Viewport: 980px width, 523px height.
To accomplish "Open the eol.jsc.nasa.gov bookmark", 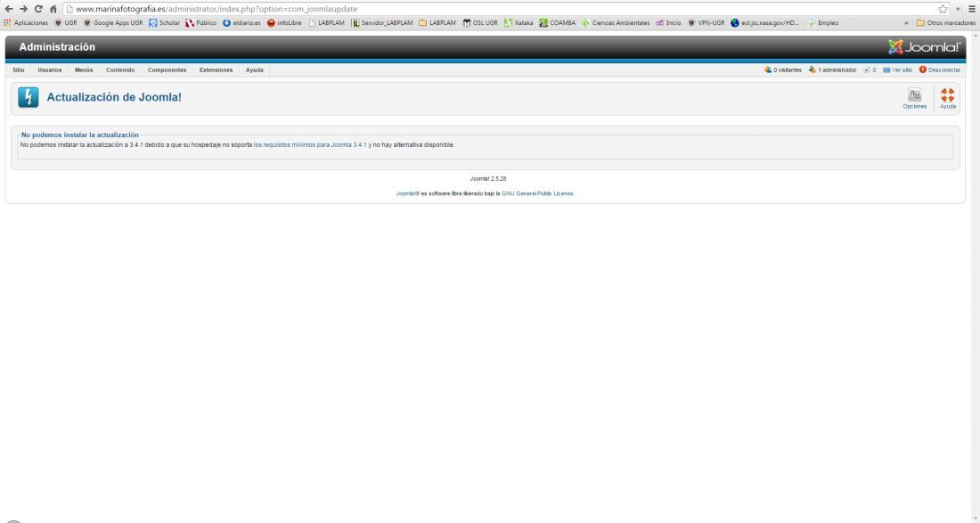I will click(x=765, y=22).
